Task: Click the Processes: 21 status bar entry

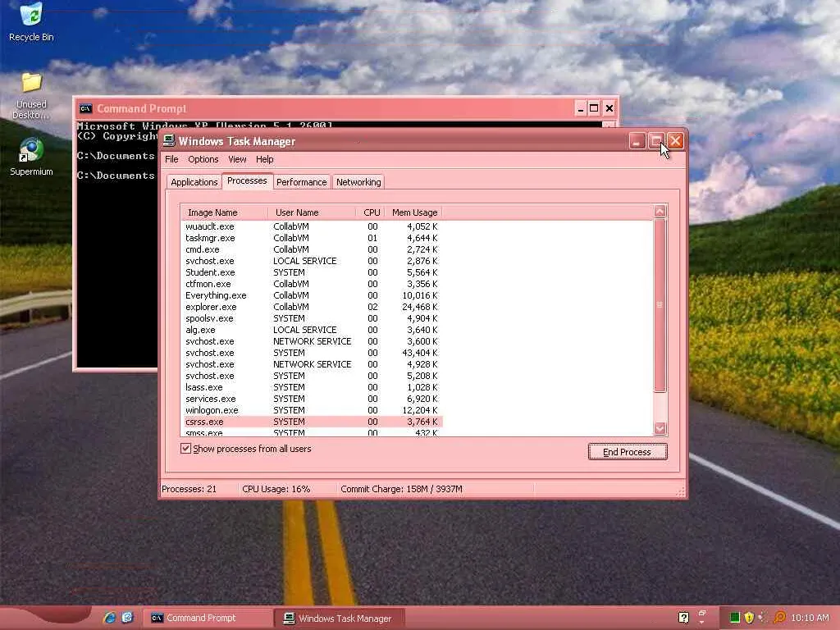Action: click(199, 489)
